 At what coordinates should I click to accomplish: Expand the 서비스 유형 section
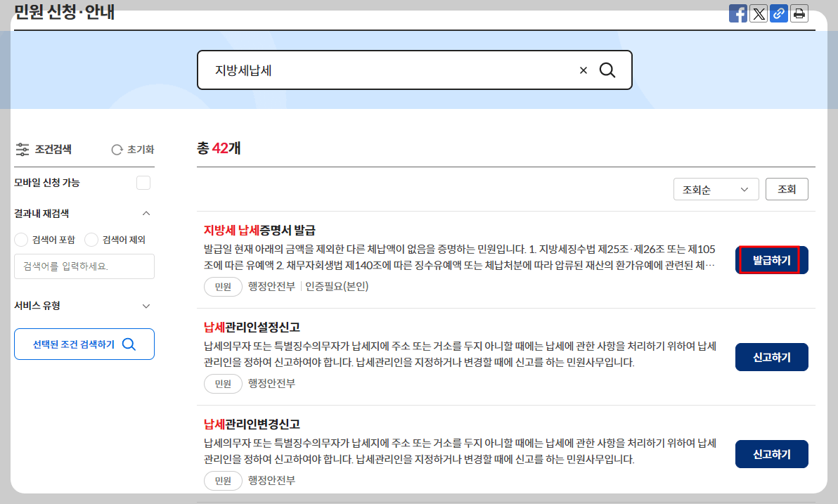coord(146,306)
